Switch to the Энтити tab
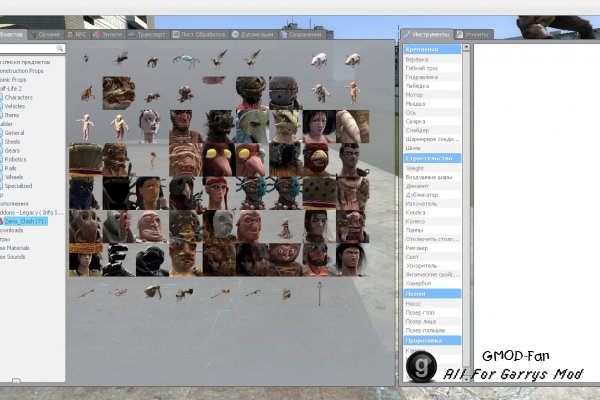 [x=108, y=34]
